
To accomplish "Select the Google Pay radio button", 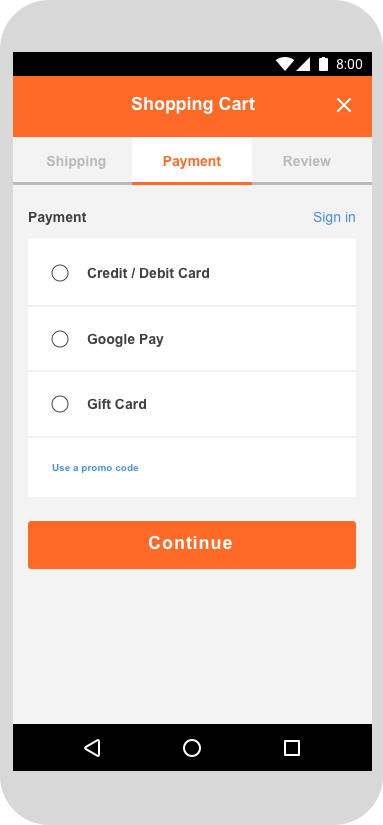I will tap(60, 339).
